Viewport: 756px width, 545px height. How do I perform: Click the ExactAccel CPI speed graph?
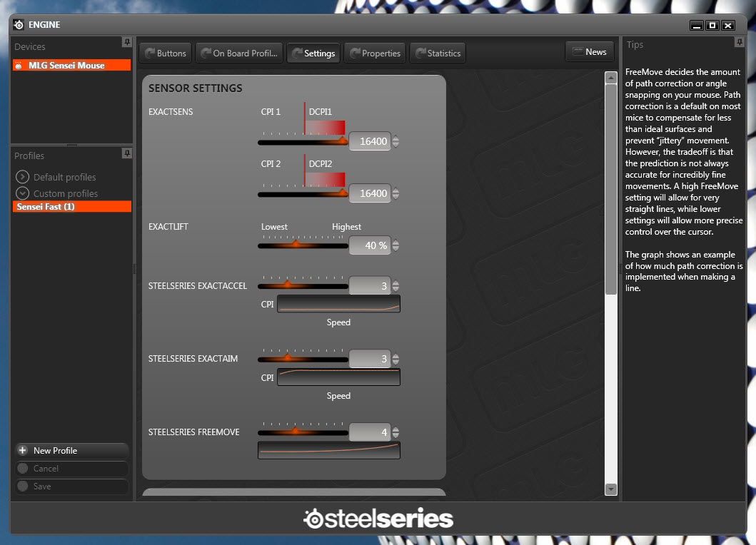[338, 304]
